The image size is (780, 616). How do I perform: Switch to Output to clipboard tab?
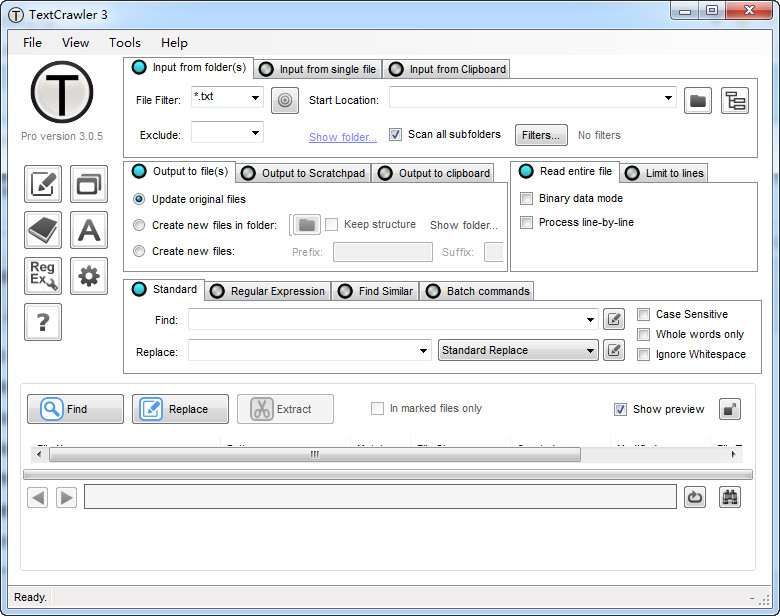pyautogui.click(x=434, y=173)
